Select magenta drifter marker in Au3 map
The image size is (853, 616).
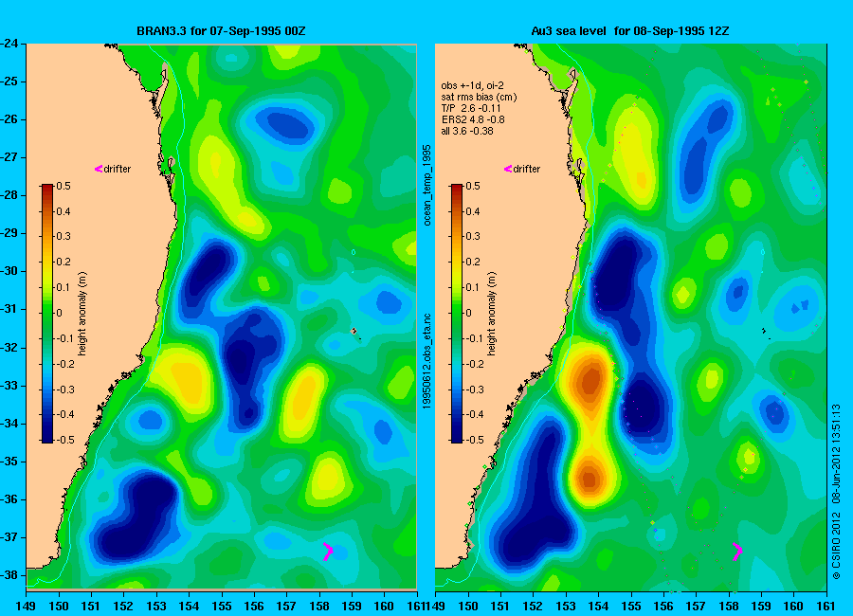737,552
